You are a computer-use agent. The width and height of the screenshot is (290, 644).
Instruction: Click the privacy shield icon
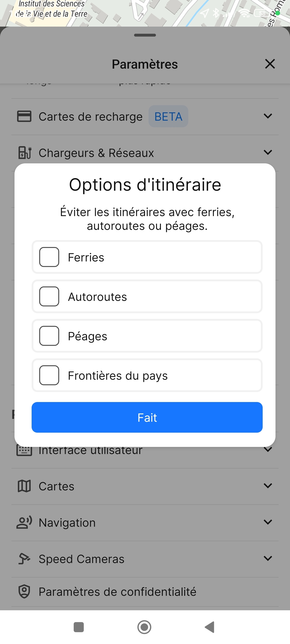(24, 592)
